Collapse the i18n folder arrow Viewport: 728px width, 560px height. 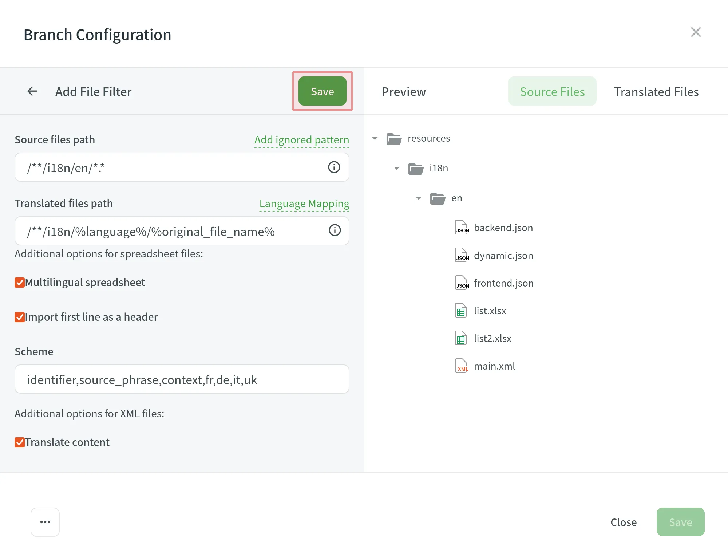pyautogui.click(x=397, y=168)
